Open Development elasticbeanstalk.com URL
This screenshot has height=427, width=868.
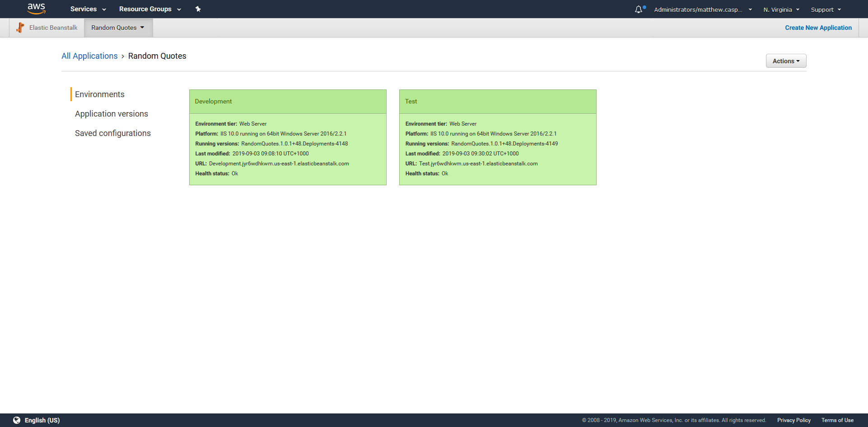(279, 164)
